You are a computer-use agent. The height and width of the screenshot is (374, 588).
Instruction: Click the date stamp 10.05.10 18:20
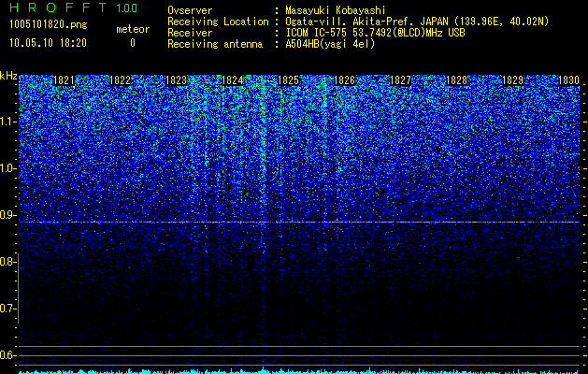pyautogui.click(x=48, y=43)
